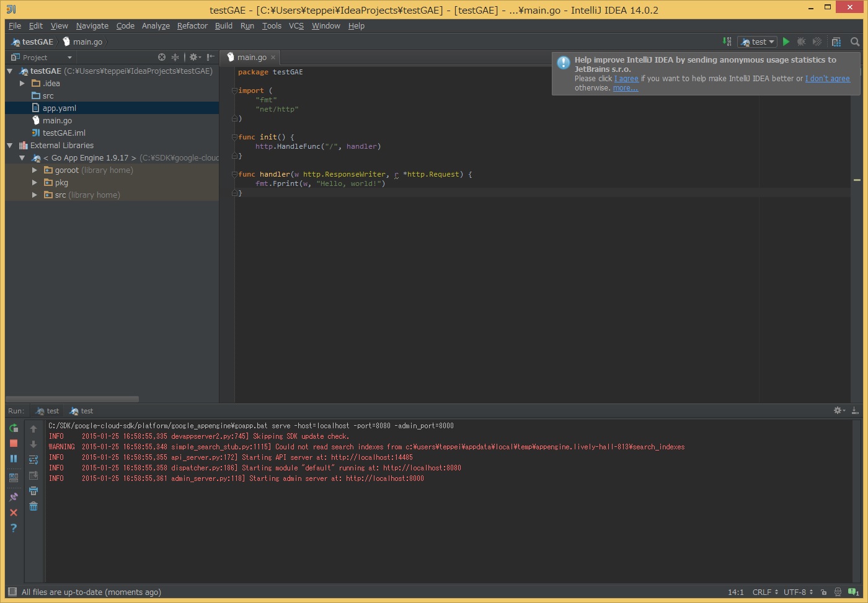Image resolution: width=868 pixels, height=603 pixels.
Task: Pin the Run tab with pin icon
Action: [14, 497]
